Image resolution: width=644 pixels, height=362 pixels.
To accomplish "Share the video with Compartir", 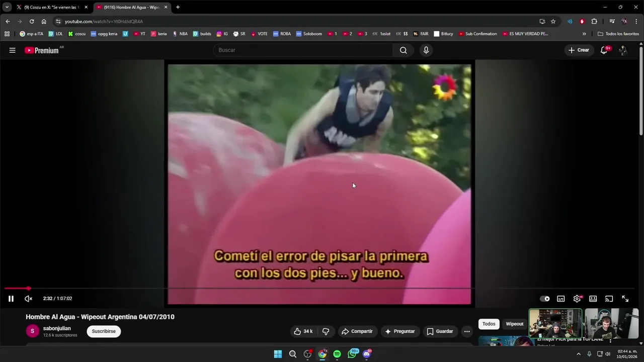I will tap(357, 331).
